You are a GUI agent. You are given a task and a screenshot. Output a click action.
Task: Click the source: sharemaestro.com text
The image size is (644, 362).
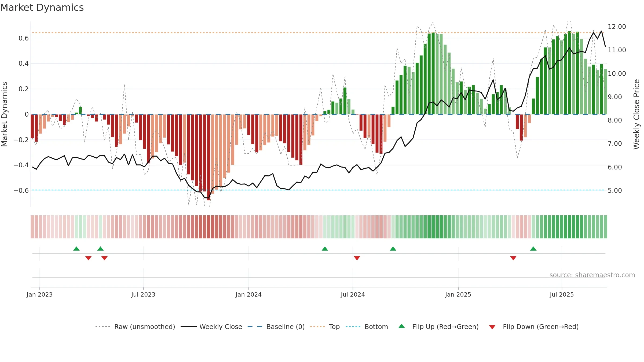pyautogui.click(x=592, y=275)
